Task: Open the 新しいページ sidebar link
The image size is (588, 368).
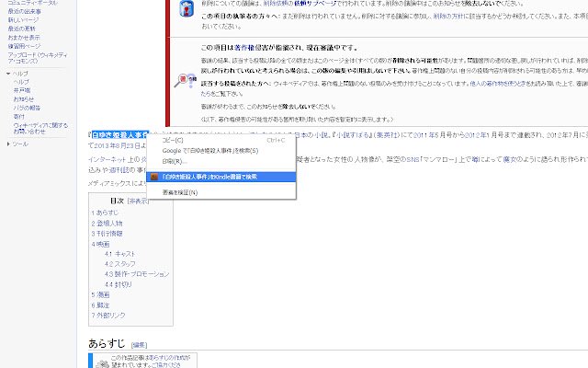Action: 23,20
